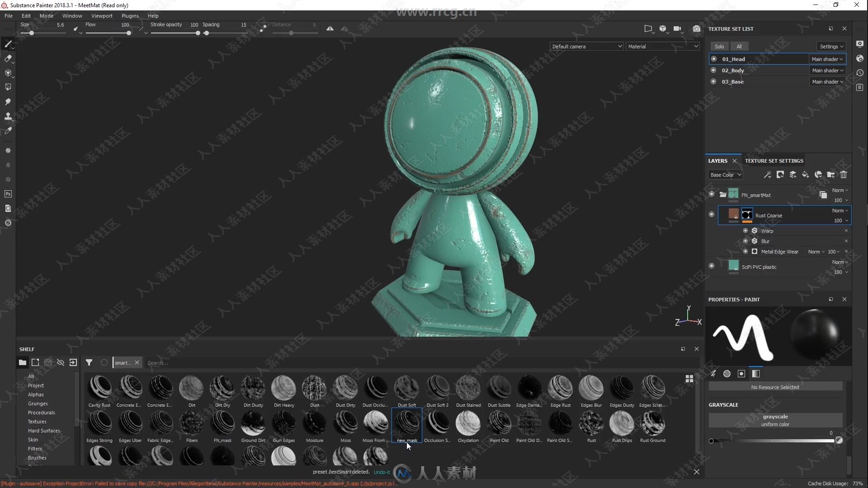Image resolution: width=868 pixels, height=488 pixels.
Task: Hide the FN_smartMat folder layer
Action: (712, 194)
